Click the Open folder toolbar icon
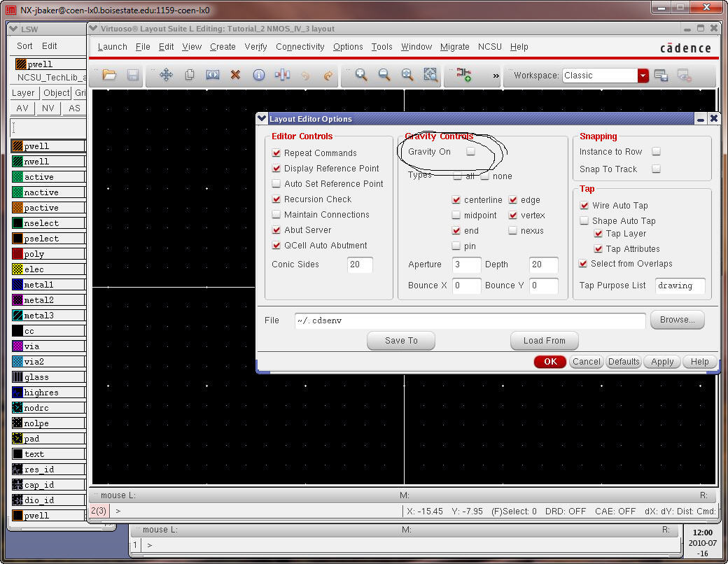The height and width of the screenshot is (564, 728). [x=109, y=75]
